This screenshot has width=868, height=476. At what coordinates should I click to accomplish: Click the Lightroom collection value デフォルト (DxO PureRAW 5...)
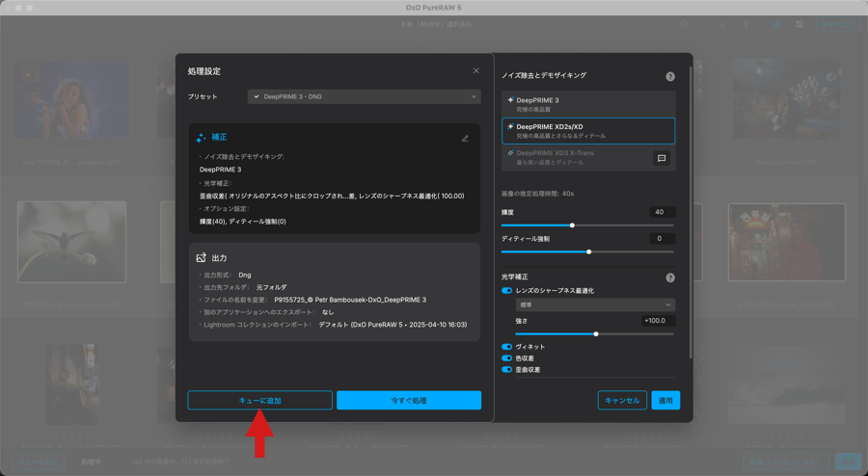click(393, 325)
